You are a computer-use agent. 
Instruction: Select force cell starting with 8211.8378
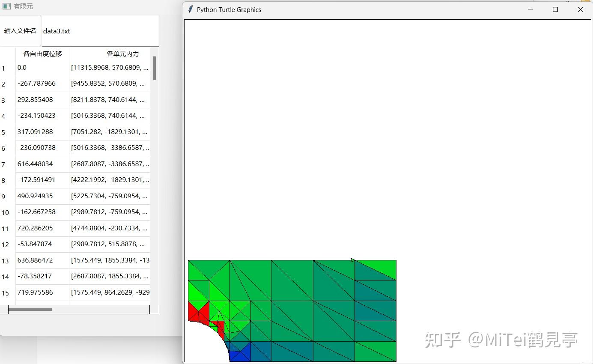coord(110,100)
